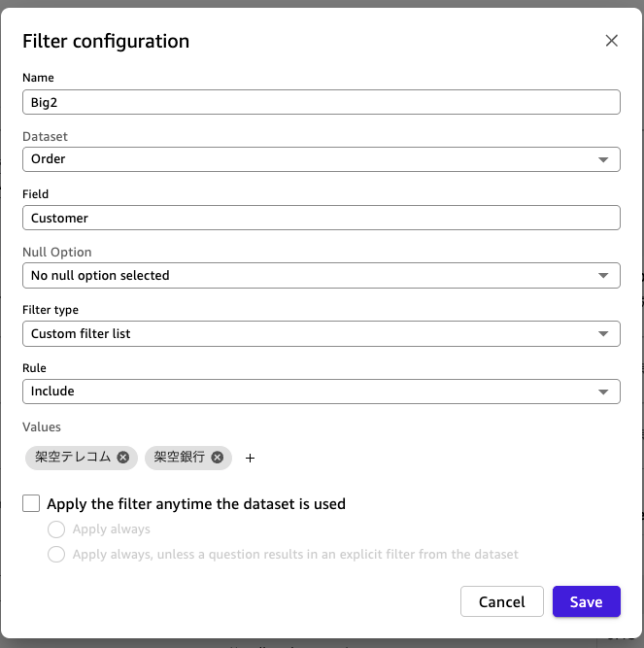644x648 pixels.
Task: Click the Field input showing Customer
Action: (321, 219)
